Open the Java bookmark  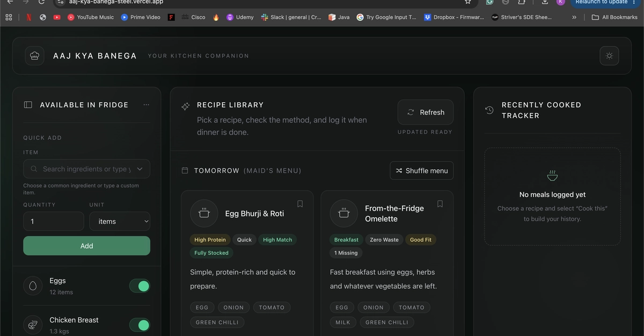pos(339,17)
